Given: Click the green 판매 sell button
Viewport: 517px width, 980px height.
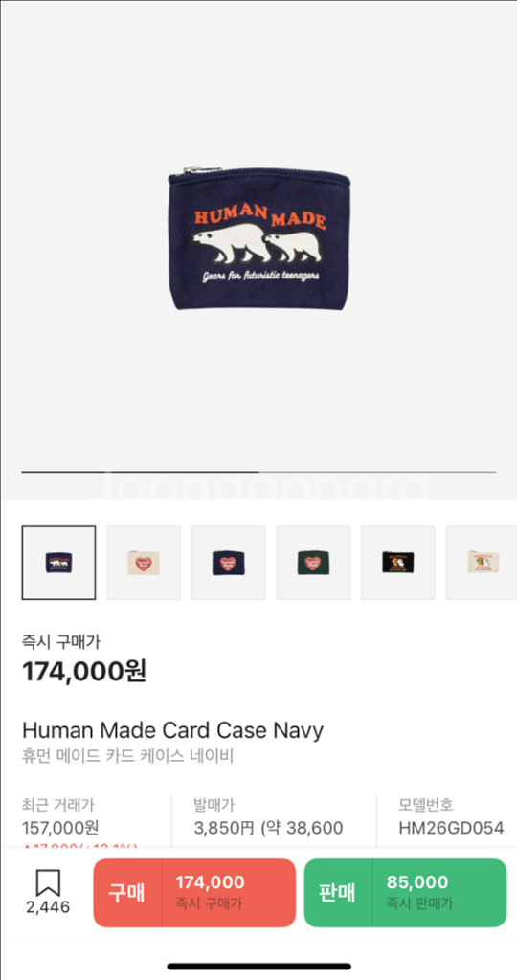Looking at the screenshot, I should (405, 893).
